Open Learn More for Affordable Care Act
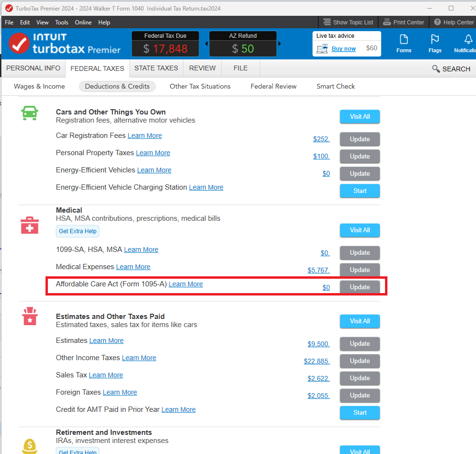This screenshot has height=454, width=476. (x=185, y=284)
